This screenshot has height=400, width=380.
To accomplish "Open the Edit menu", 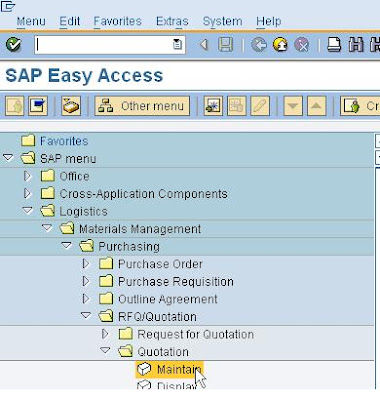I will tap(70, 21).
